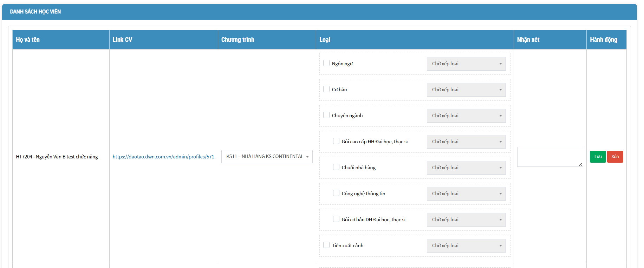The width and height of the screenshot is (644, 268).
Task: Tick the Cơ bản checkbox
Action: (x=326, y=89)
